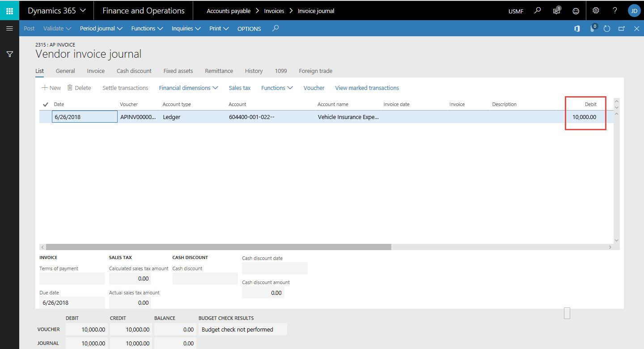
Task: Click the Ledger account type cell
Action: tap(193, 117)
